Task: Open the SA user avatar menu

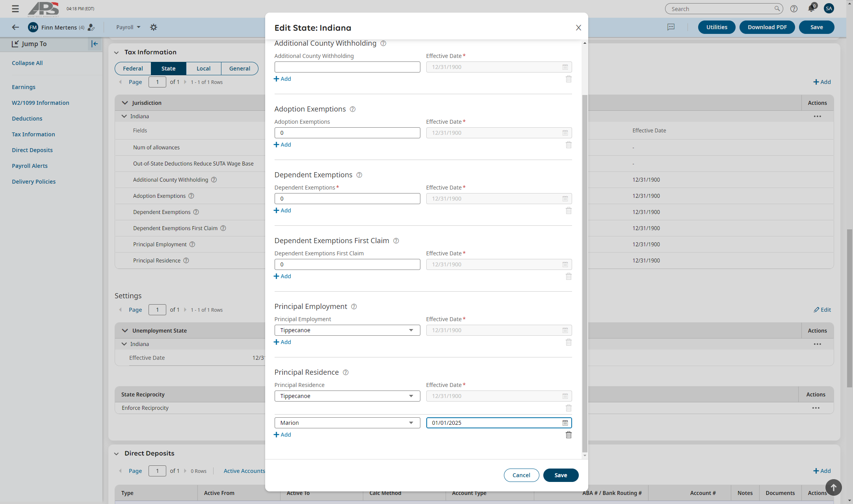Action: pos(829,8)
